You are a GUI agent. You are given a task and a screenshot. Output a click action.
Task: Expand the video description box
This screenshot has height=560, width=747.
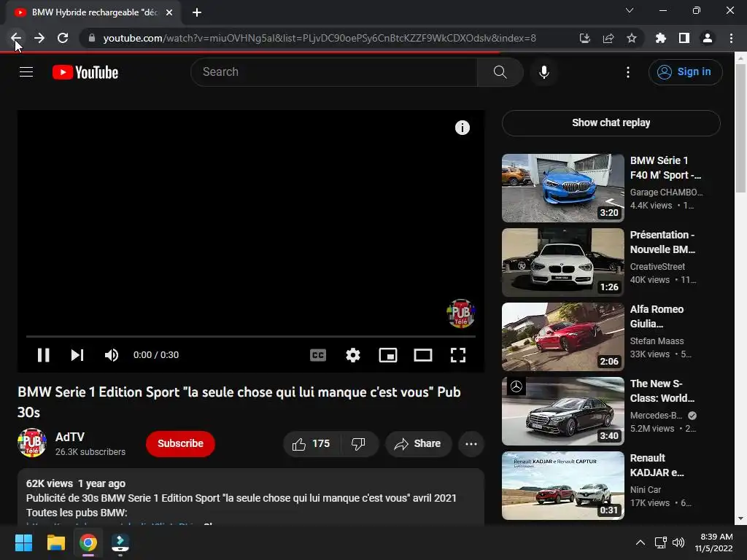[x=251, y=497]
